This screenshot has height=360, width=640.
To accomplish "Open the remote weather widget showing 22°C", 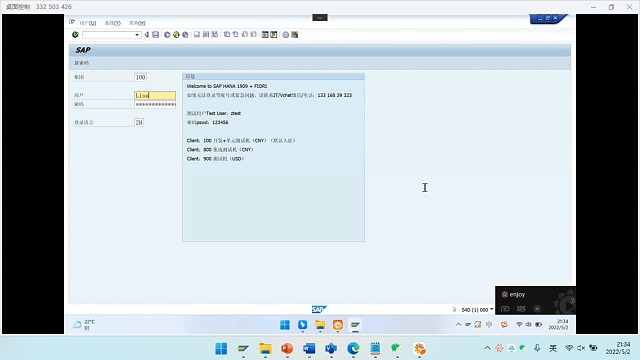I will coord(84,325).
